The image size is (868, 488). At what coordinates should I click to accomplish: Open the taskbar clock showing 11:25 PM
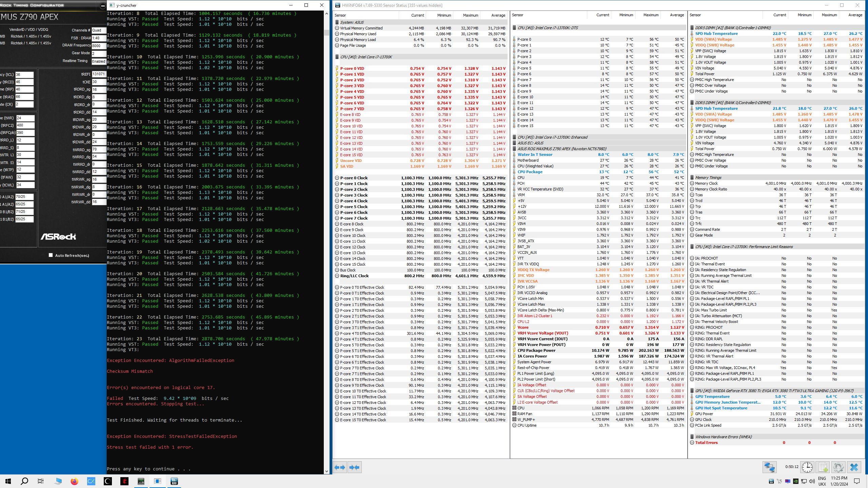[839, 481]
